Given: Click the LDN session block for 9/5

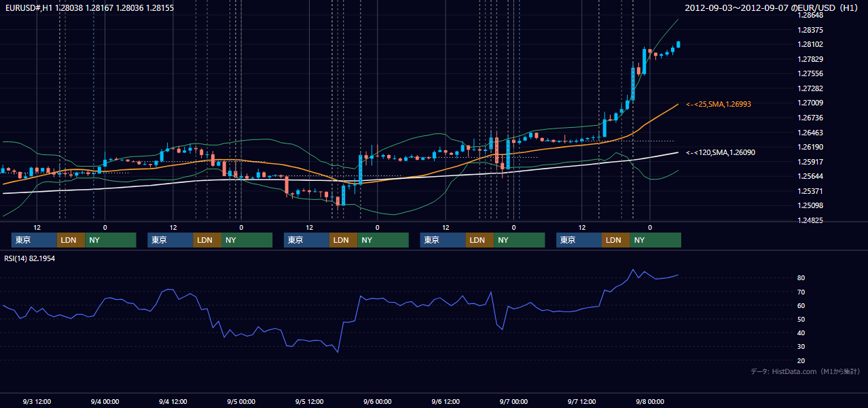Looking at the screenshot, I should pos(344,240).
